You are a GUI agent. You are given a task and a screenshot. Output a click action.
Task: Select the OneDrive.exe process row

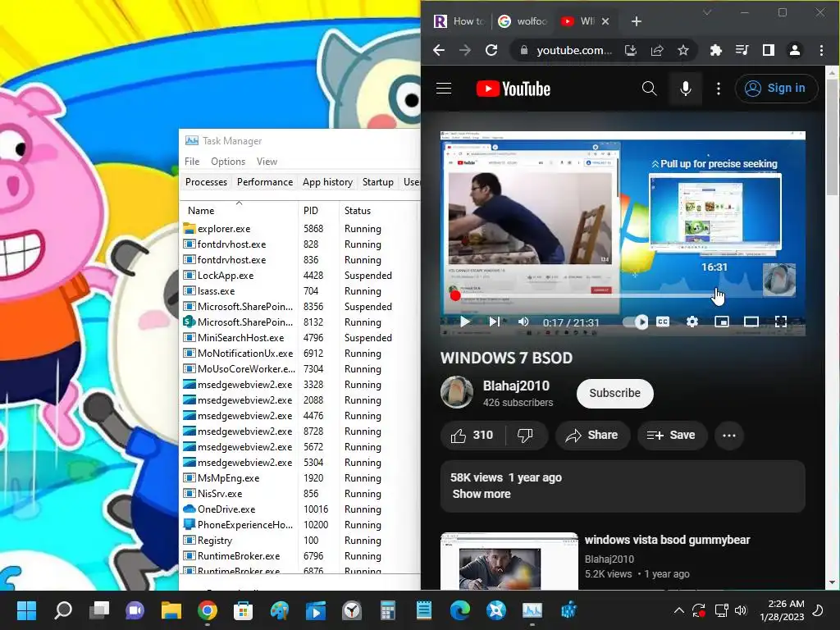[299, 509]
